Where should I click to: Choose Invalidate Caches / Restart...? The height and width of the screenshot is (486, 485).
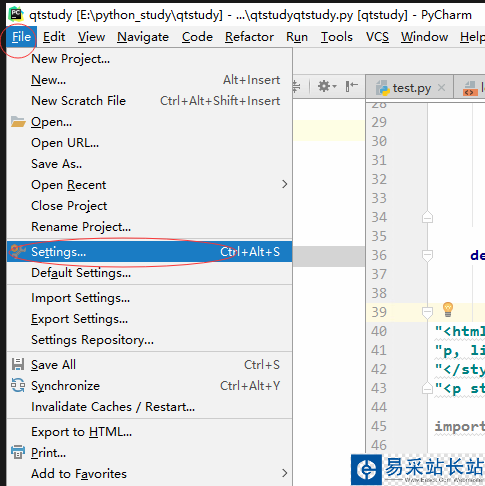pyautogui.click(x=149, y=407)
